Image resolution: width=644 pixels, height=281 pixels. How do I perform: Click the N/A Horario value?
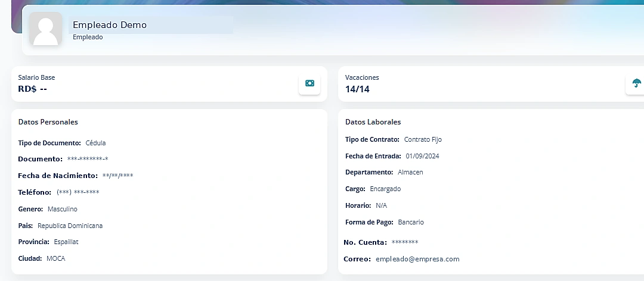(x=381, y=205)
